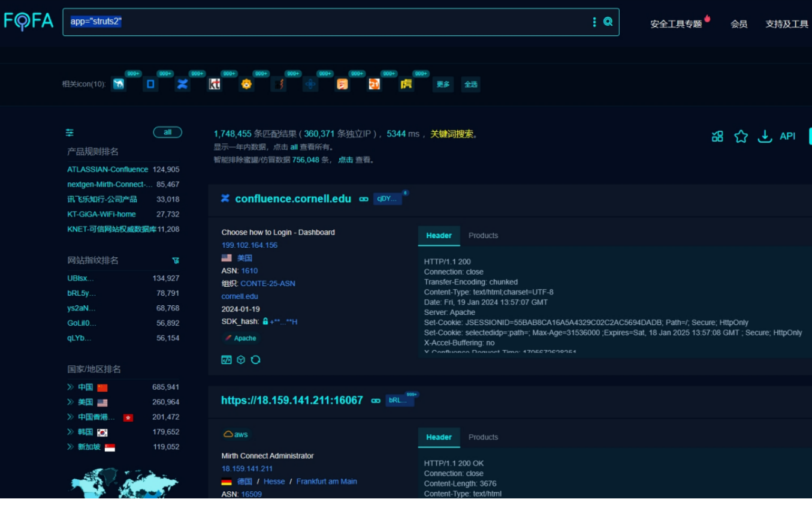812x505 pixels.
Task: Expand the 中国 country entry
Action: [x=70, y=387]
